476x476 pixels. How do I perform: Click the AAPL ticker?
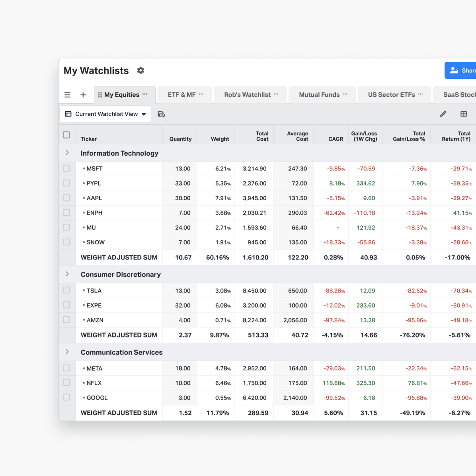click(x=94, y=198)
